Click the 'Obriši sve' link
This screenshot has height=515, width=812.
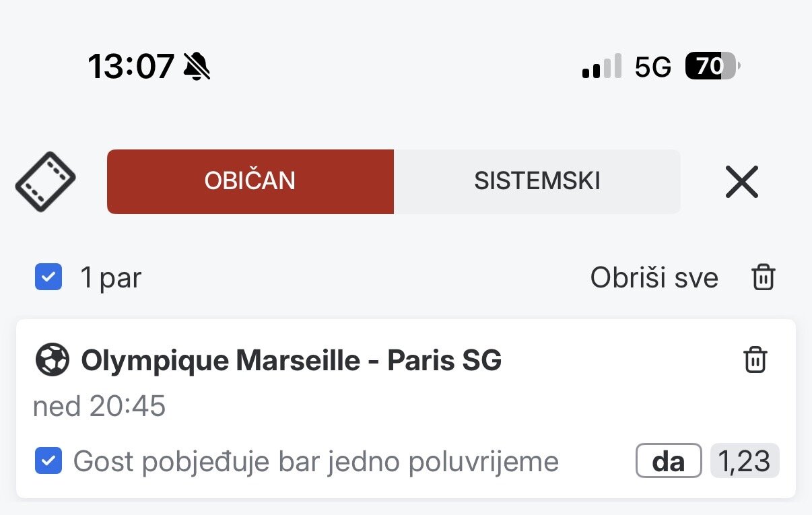(654, 277)
